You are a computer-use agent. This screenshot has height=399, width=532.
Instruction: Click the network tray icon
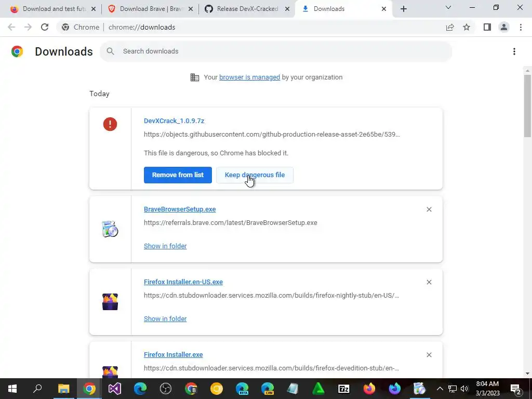[453, 389]
